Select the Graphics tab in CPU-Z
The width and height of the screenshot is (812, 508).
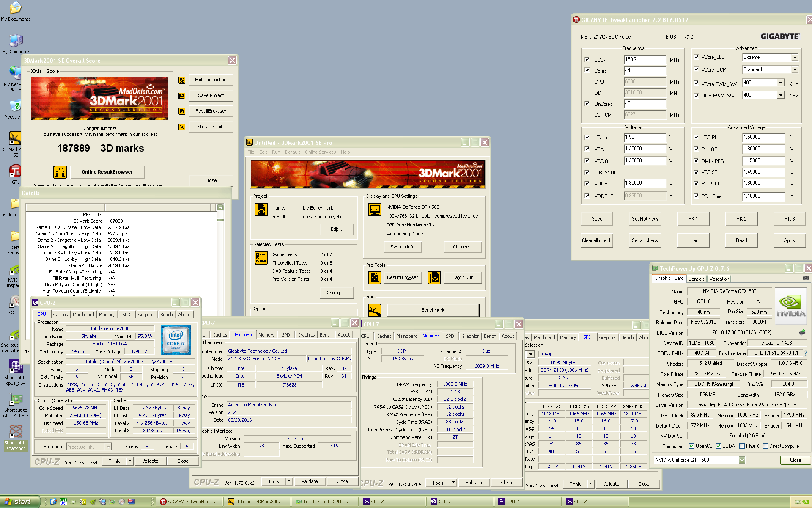[x=147, y=314]
